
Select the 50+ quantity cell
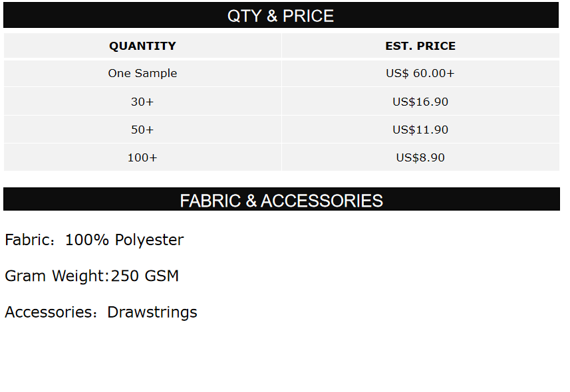pyautogui.click(x=142, y=130)
